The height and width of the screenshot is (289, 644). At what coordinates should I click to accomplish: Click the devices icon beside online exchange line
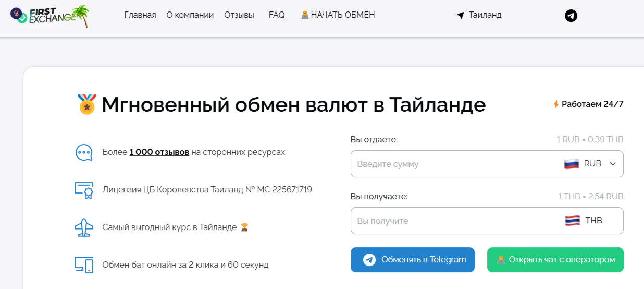pos(83,265)
